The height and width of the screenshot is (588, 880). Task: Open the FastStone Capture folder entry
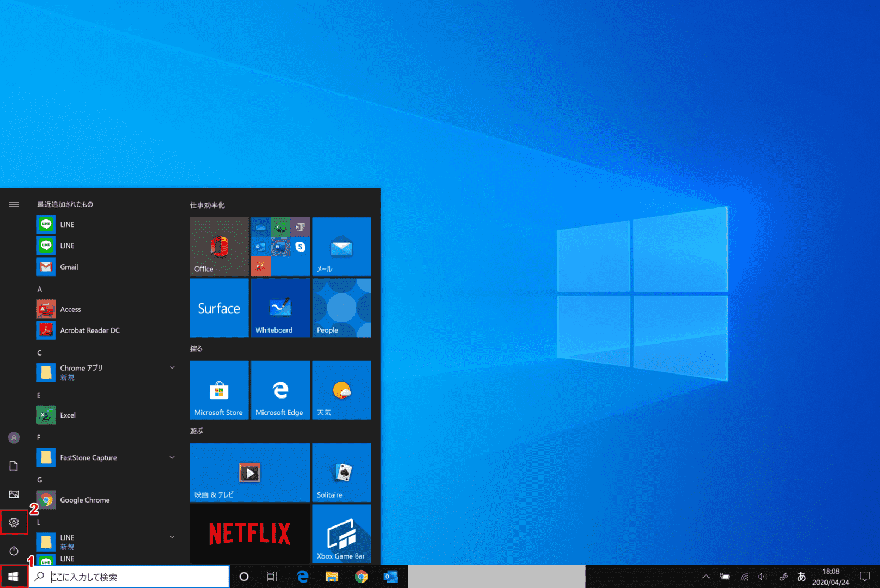coord(106,457)
